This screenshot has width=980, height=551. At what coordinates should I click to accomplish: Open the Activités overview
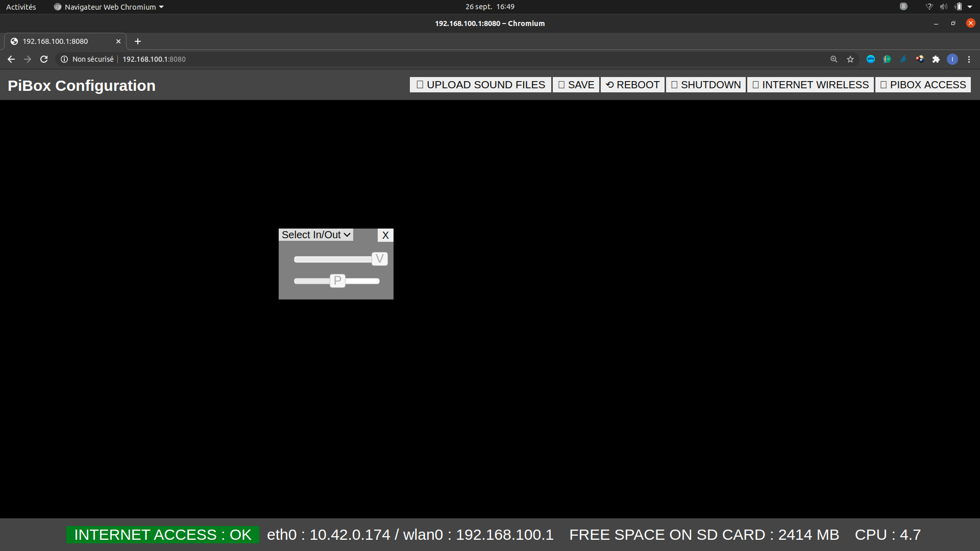coord(21,7)
